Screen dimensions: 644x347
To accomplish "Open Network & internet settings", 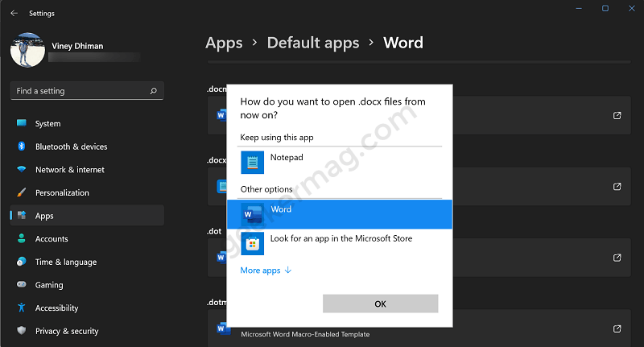I will (x=87, y=170).
